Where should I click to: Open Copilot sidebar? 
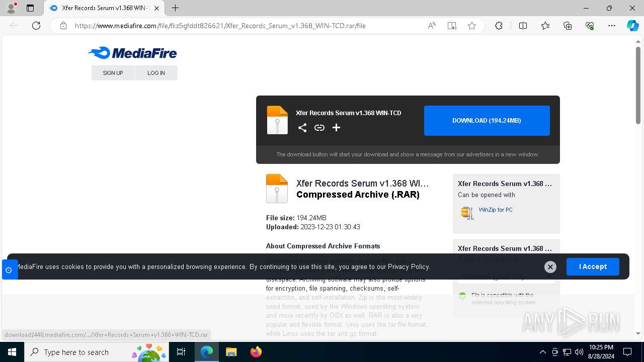coord(632,26)
